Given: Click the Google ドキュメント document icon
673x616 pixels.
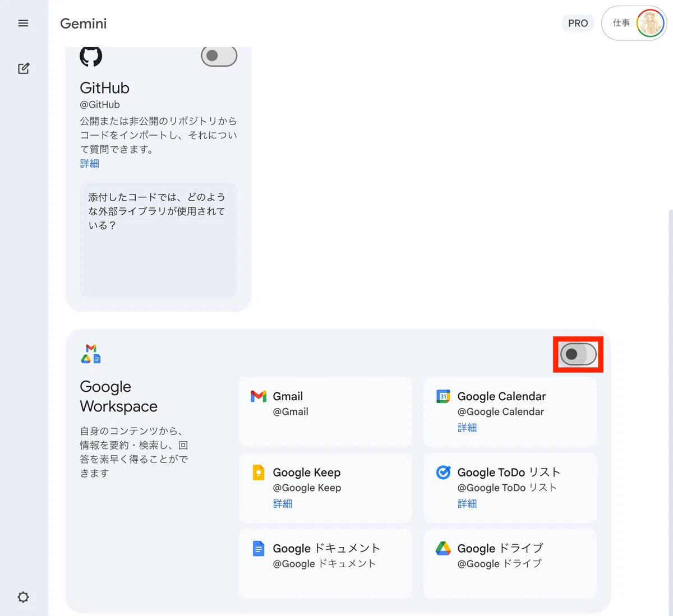Looking at the screenshot, I should [x=259, y=549].
